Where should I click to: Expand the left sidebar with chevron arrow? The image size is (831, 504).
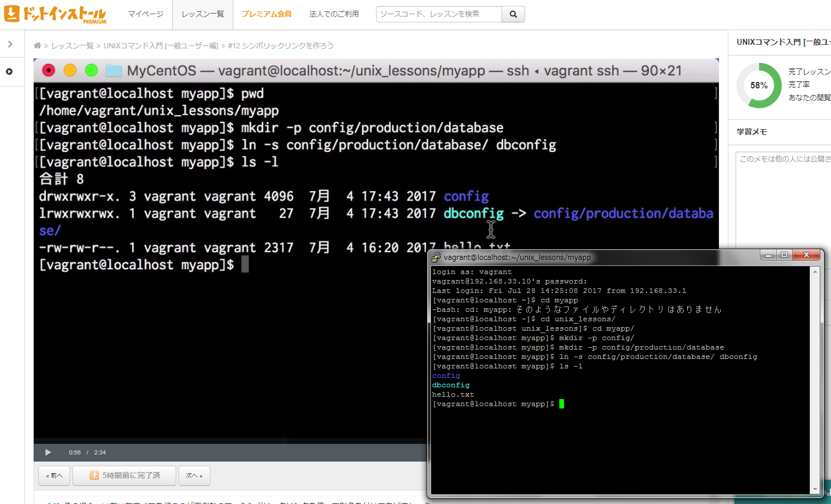pyautogui.click(x=10, y=44)
